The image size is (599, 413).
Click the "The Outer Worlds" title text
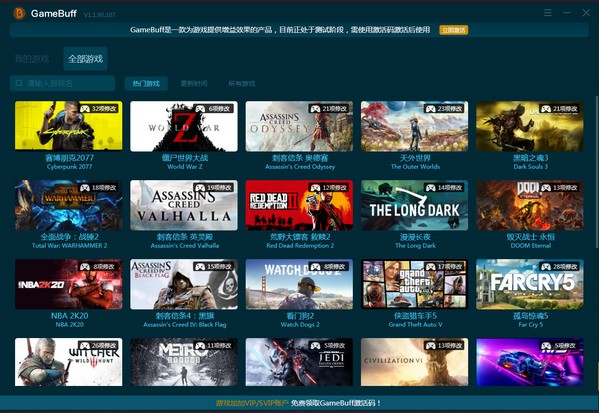(x=415, y=167)
